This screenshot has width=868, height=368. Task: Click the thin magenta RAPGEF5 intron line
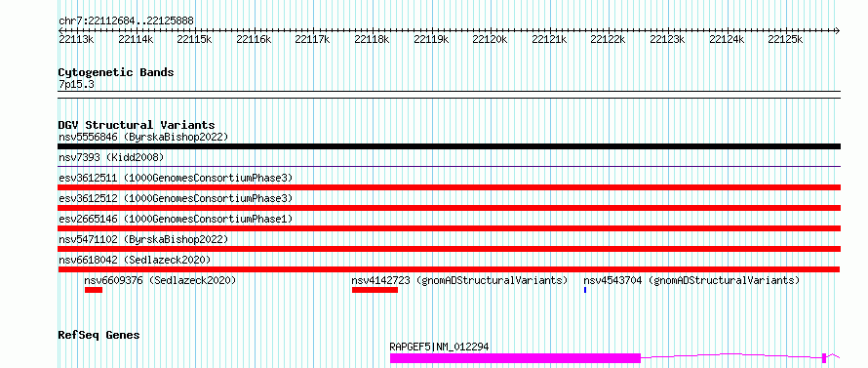[x=730, y=354]
